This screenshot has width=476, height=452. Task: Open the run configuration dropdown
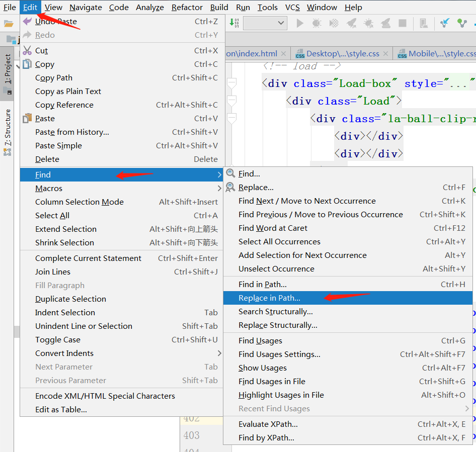[265, 23]
